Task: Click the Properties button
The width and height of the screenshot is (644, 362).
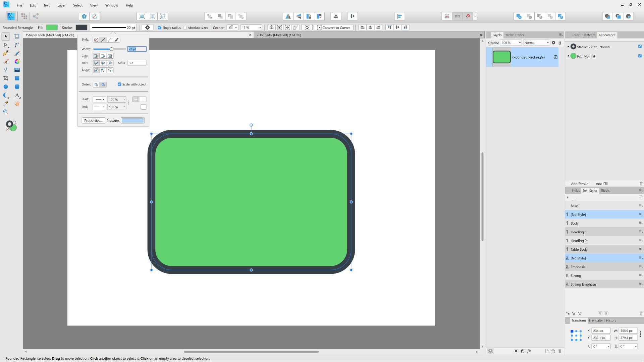Action: click(93, 120)
